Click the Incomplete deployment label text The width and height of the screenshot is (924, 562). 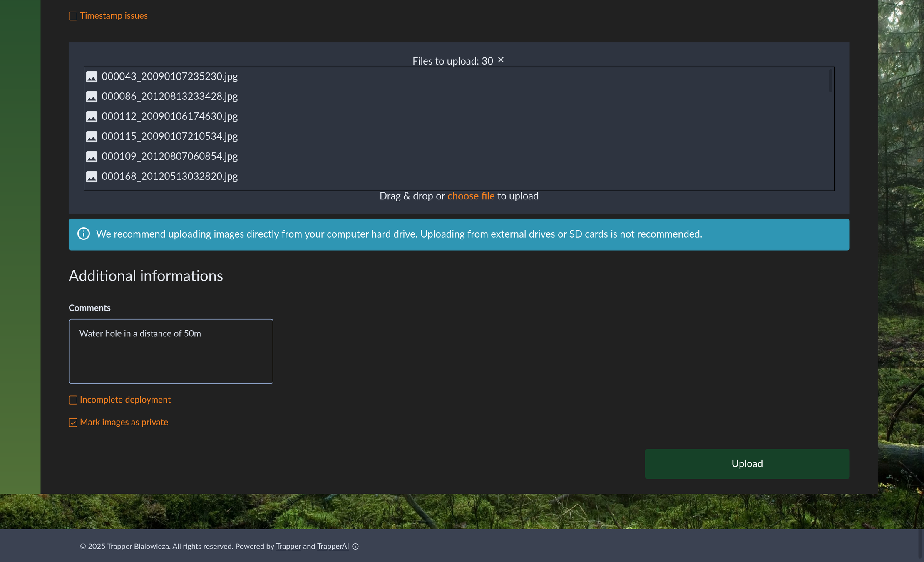click(125, 400)
